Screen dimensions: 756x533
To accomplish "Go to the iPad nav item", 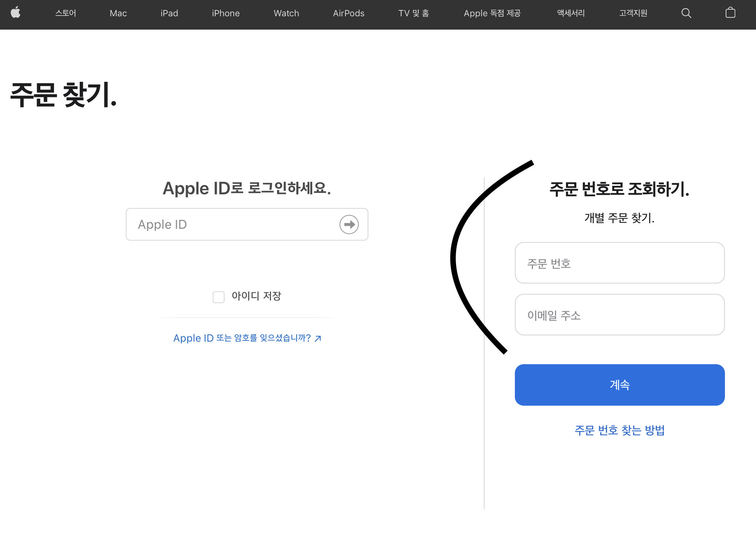I will [x=169, y=13].
